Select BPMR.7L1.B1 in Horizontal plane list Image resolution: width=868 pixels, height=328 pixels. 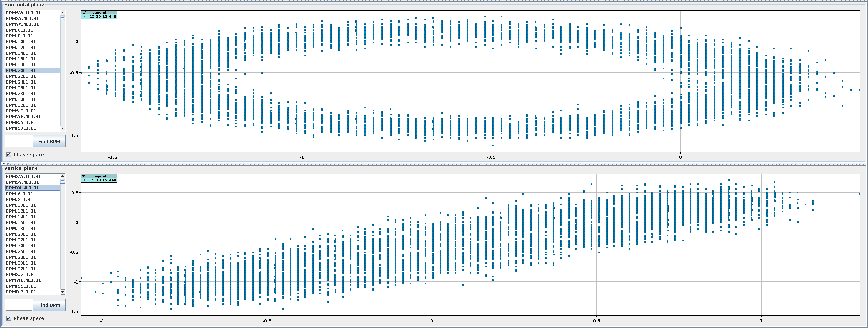[x=33, y=128]
